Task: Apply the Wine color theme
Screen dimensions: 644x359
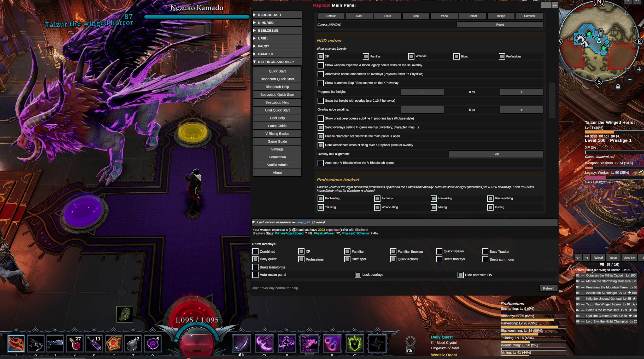Action: (x=444, y=16)
